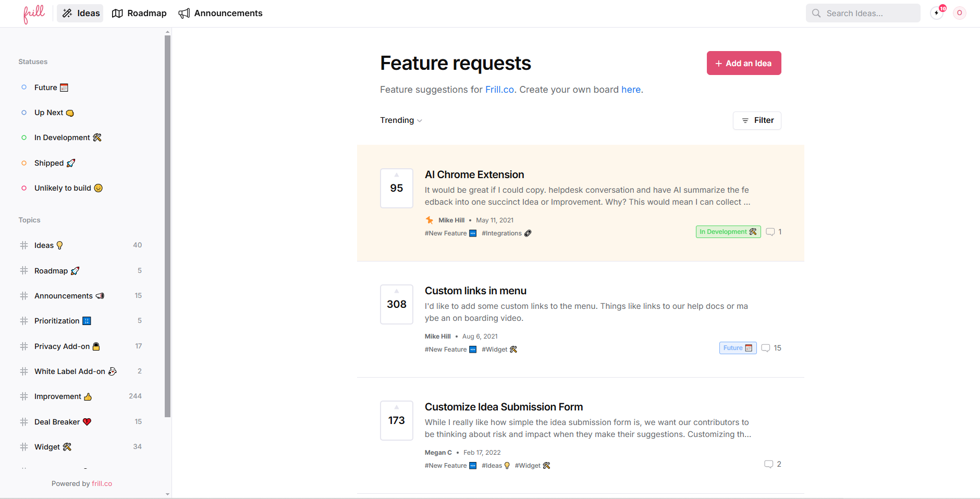
Task: Open the Ideas tab
Action: (80, 14)
